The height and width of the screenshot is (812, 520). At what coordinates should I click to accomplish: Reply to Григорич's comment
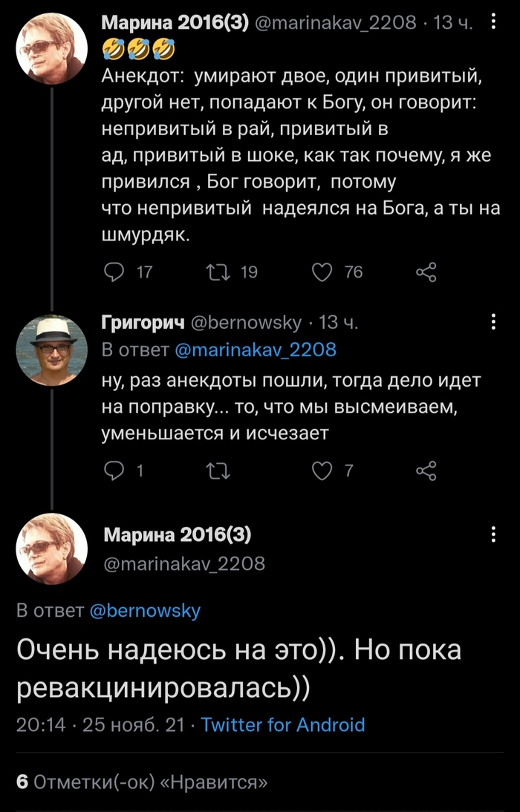point(113,470)
